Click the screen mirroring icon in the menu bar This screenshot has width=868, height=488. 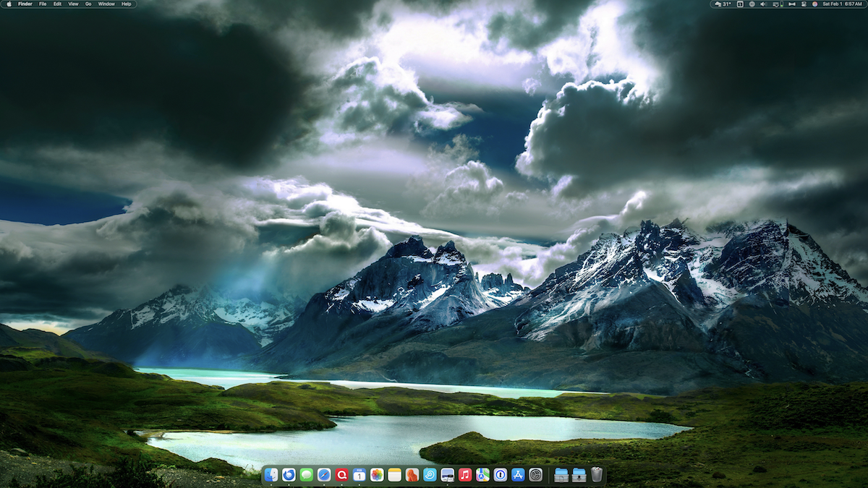coord(776,4)
